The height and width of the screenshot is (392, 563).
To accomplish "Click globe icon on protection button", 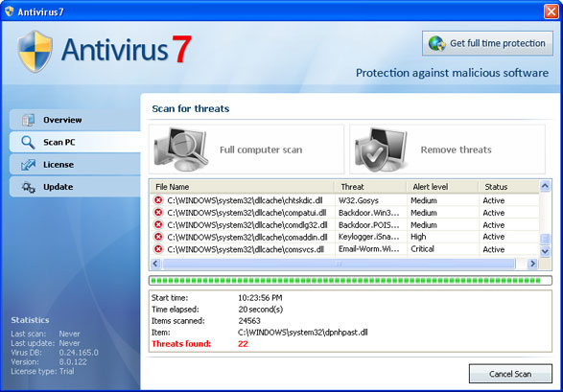I will click(x=436, y=43).
